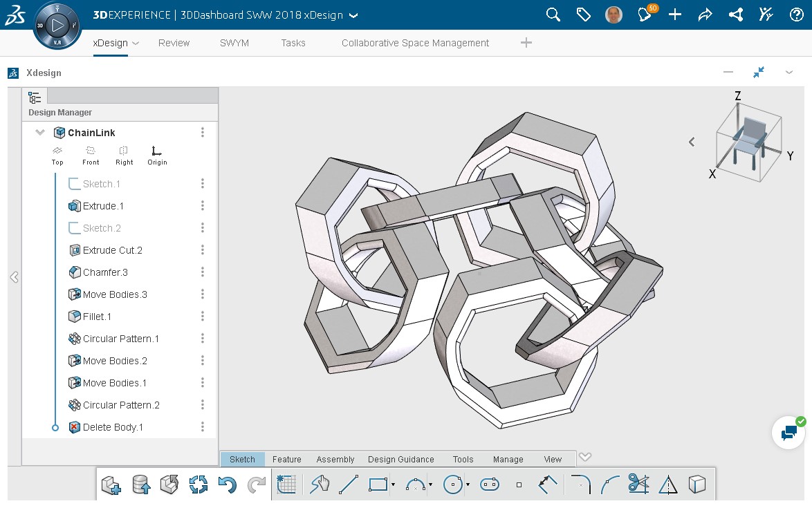Click the Design Manager tree icon tab
Image resolution: width=812 pixels, height=508 pixels.
[x=35, y=97]
